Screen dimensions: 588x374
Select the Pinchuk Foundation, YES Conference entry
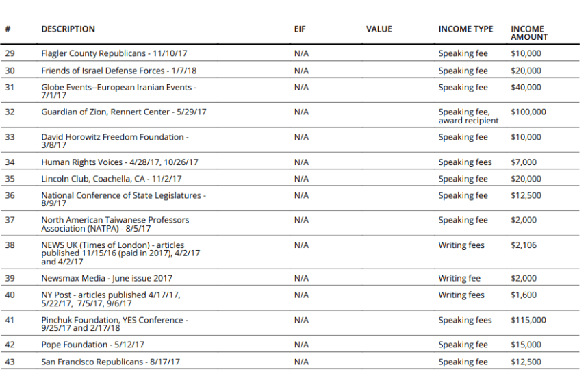(x=114, y=324)
